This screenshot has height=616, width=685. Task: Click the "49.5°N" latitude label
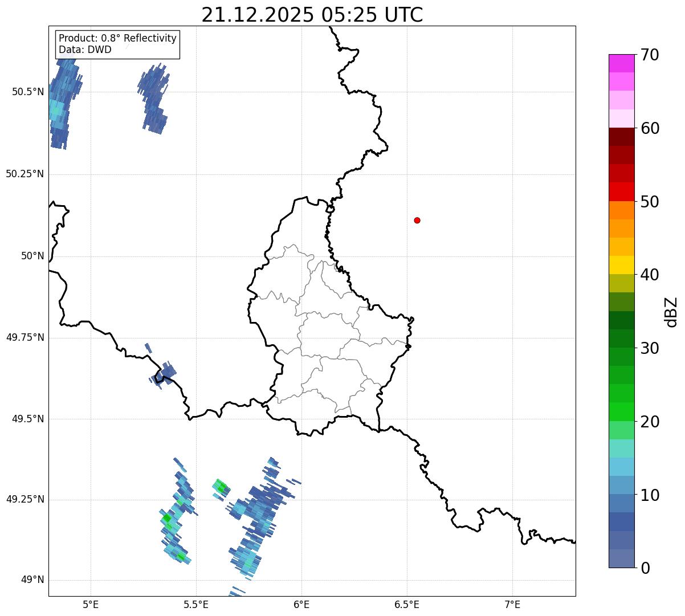pos(28,419)
